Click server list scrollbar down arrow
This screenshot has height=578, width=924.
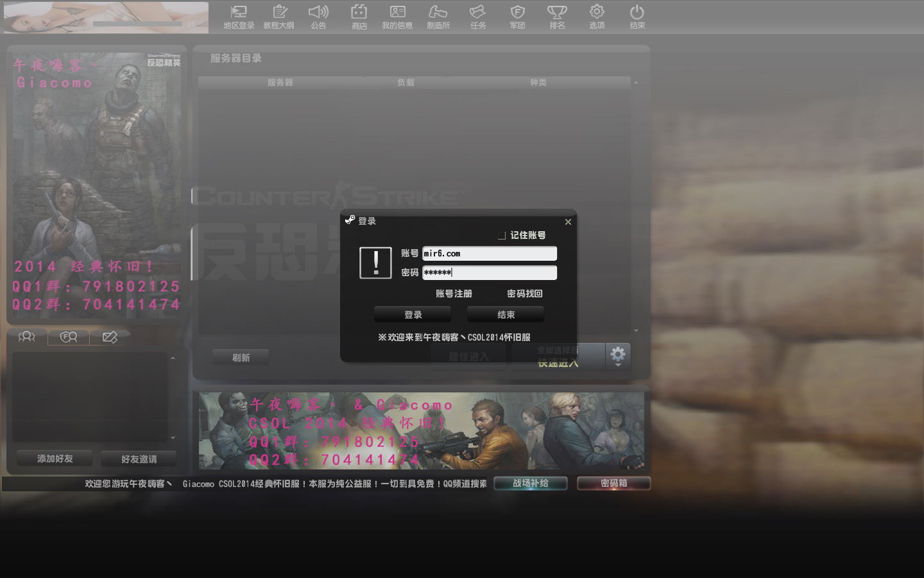click(636, 331)
